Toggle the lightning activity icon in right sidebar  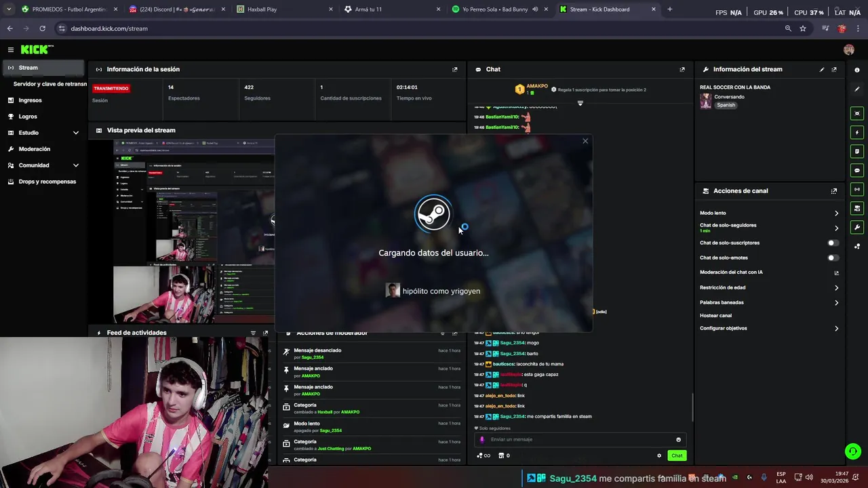pyautogui.click(x=857, y=132)
